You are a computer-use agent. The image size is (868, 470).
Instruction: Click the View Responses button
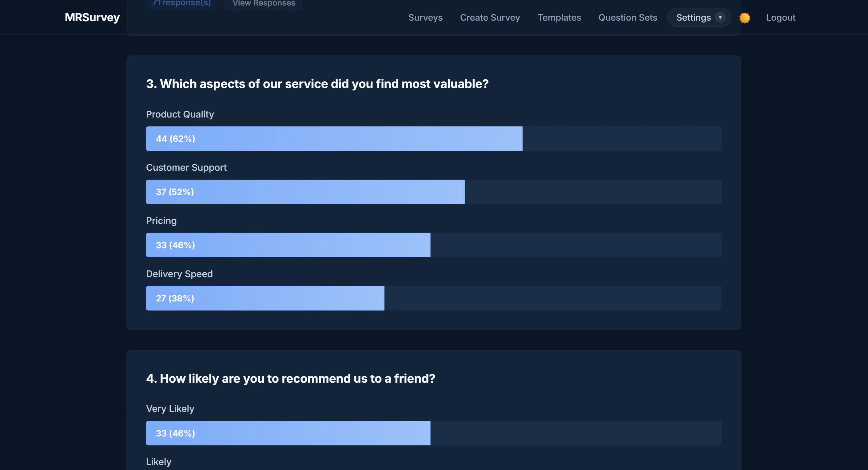pos(264,4)
